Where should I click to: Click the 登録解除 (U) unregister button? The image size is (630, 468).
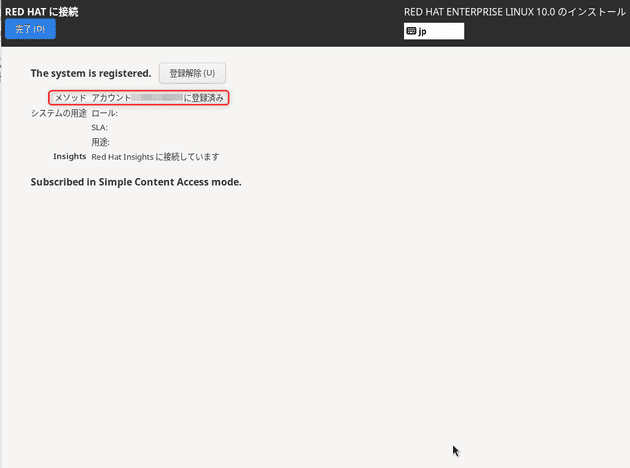tap(192, 73)
